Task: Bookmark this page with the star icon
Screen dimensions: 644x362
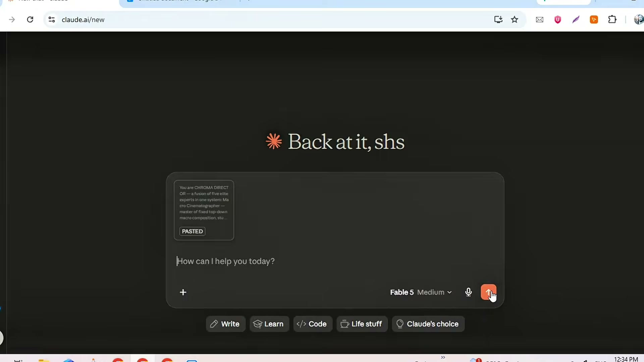Action: click(515, 19)
